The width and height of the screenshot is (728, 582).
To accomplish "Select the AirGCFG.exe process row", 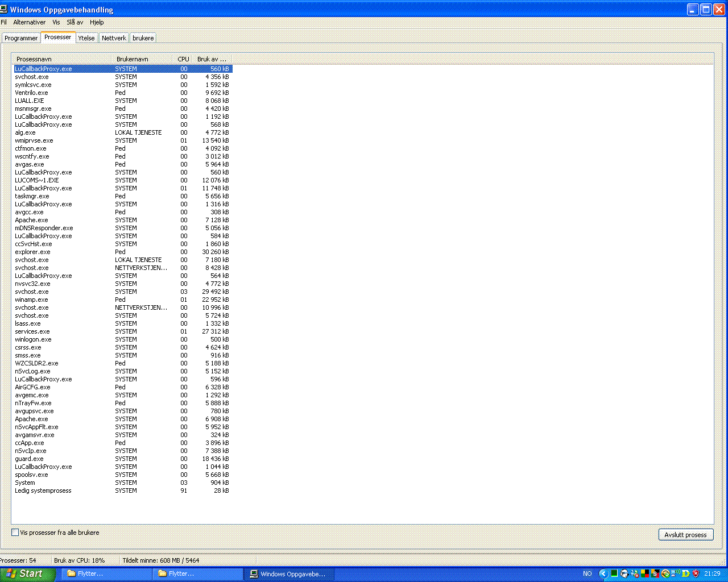I will point(123,387).
